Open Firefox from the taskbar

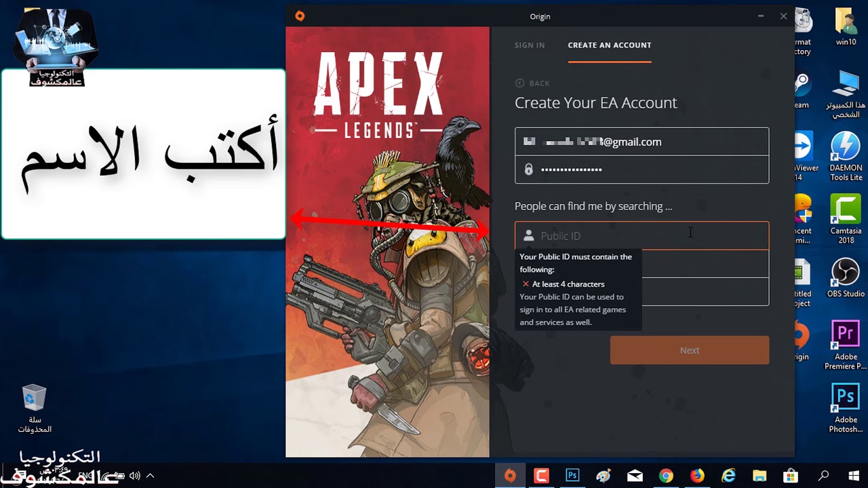pyautogui.click(x=697, y=476)
